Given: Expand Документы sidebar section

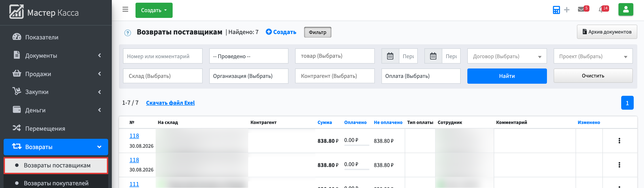Looking at the screenshot, I should (56, 55).
